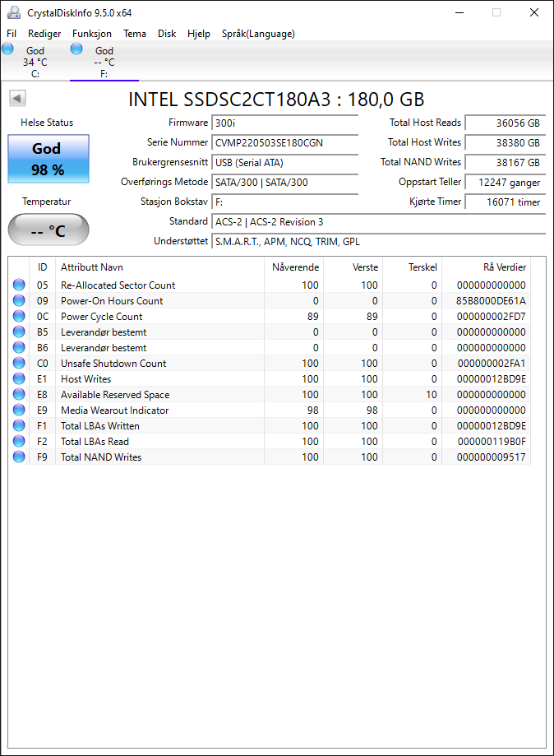Click the God 98 % health status button

tap(48, 159)
